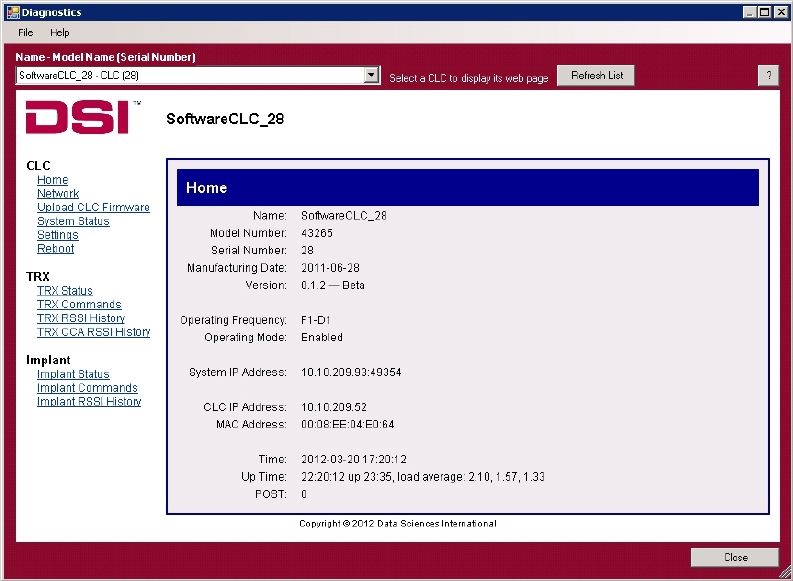
Task: Open the Implant Status link
Action: click(73, 374)
